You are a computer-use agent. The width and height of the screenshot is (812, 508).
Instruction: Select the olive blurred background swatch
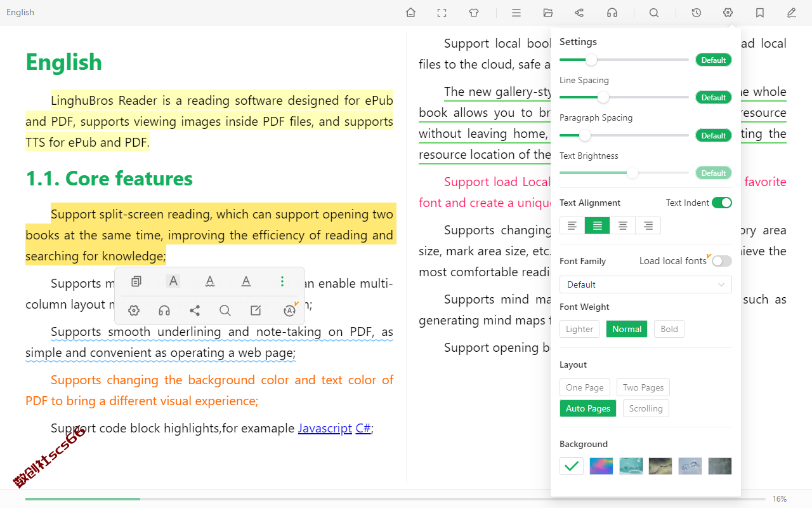coord(660,466)
